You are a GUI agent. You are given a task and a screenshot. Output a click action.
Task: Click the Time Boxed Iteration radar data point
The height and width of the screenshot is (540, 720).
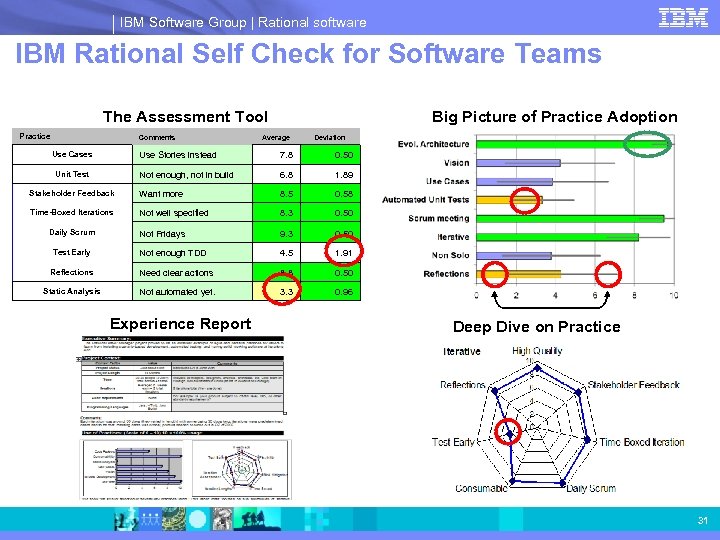coord(587,440)
